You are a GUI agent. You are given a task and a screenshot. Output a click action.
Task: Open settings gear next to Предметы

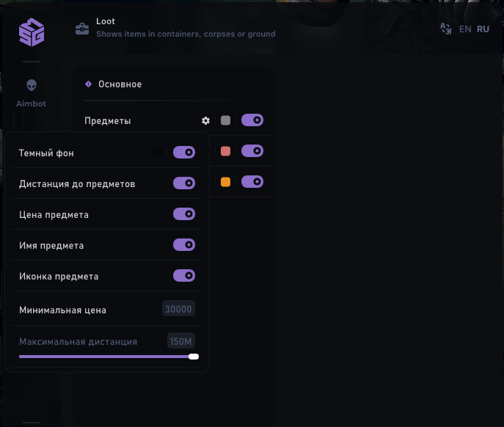point(206,120)
